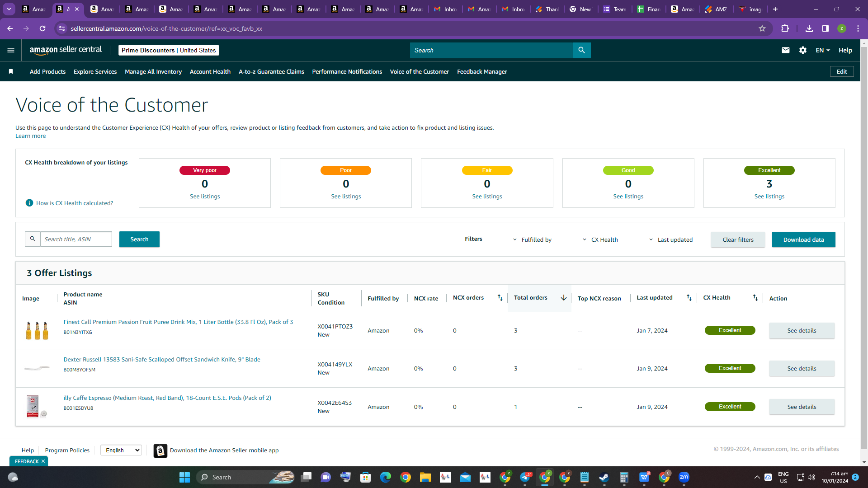Open the Prime Discounters account switcher

click(x=169, y=50)
